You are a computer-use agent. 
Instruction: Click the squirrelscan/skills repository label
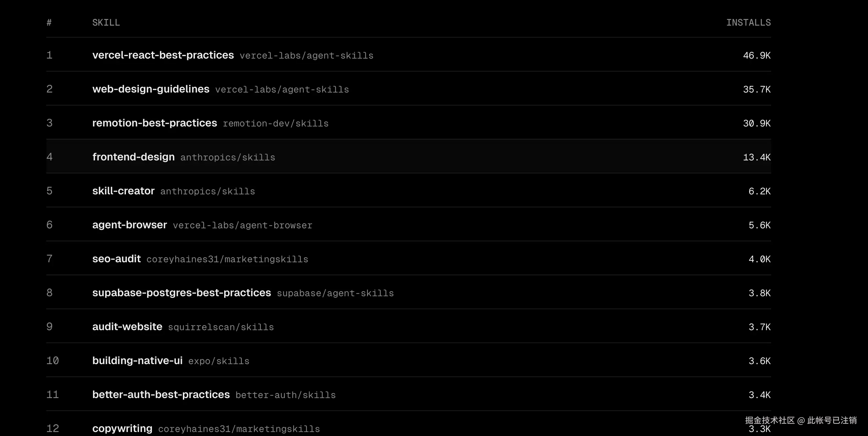[x=221, y=327]
